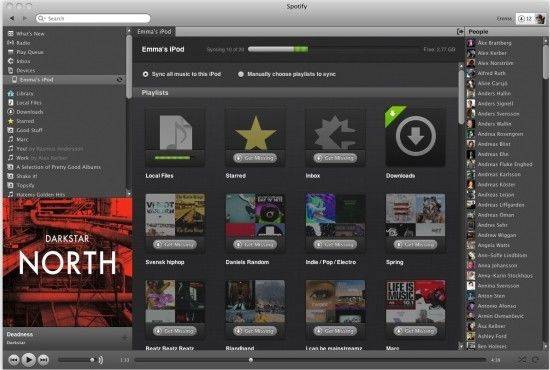
Task: Go to the previous track
Action: coord(14,360)
